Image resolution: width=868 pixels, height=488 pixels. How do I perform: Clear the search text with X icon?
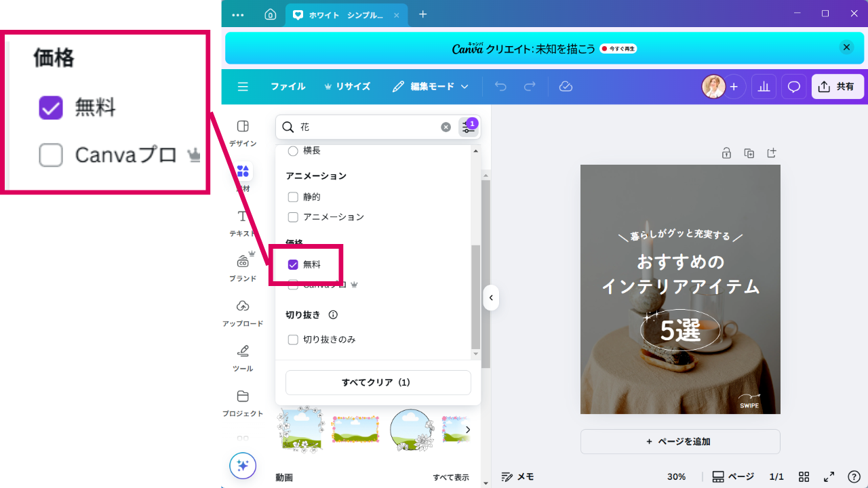click(x=446, y=127)
